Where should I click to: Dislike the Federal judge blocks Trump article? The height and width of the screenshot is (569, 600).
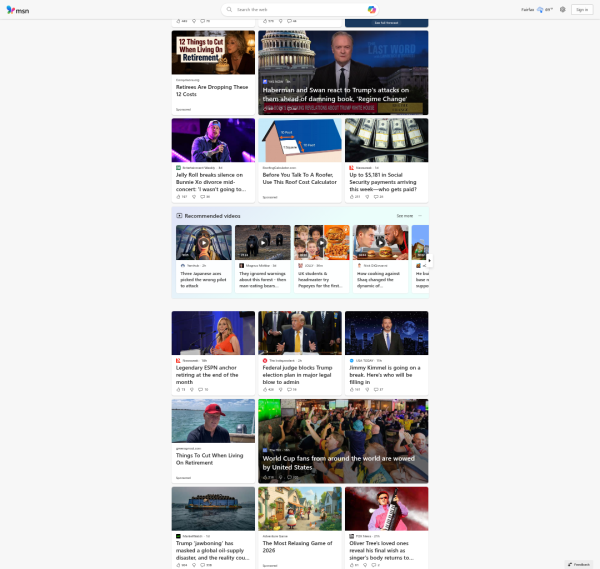click(280, 390)
